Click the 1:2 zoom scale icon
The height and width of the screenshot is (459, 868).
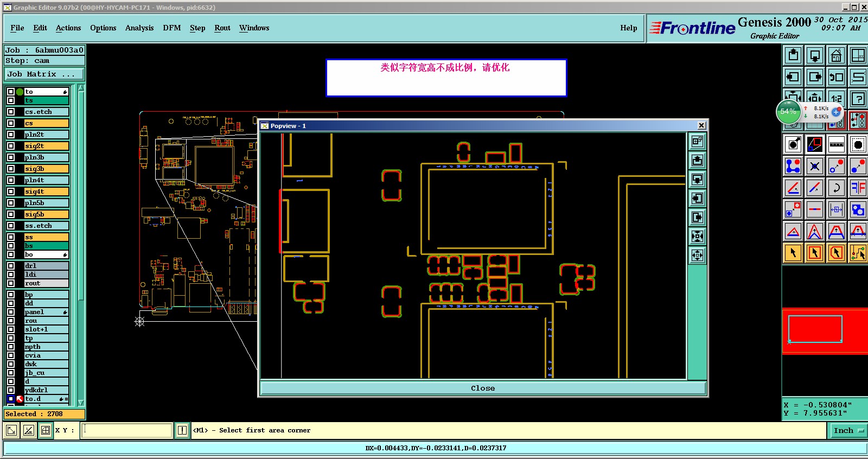click(x=837, y=99)
